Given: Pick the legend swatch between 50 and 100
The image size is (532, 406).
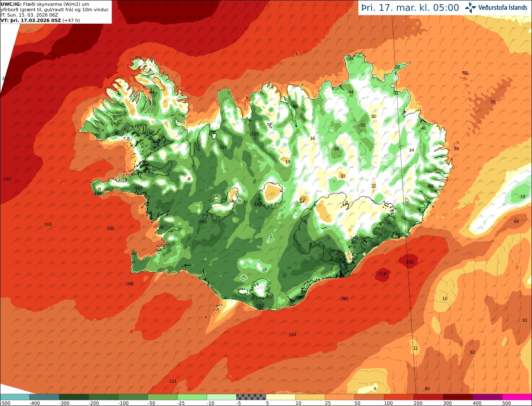Looking at the screenshot, I should coord(369,397).
